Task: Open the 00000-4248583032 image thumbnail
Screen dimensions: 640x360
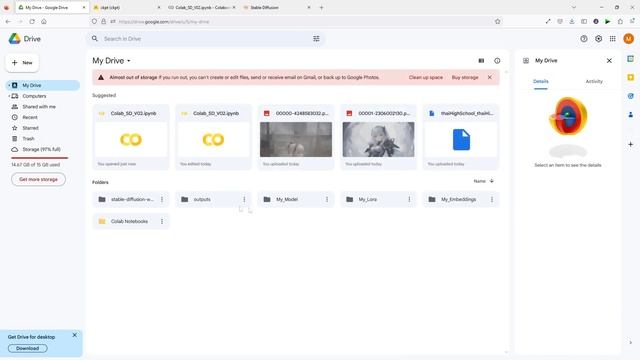Action: tap(296, 139)
